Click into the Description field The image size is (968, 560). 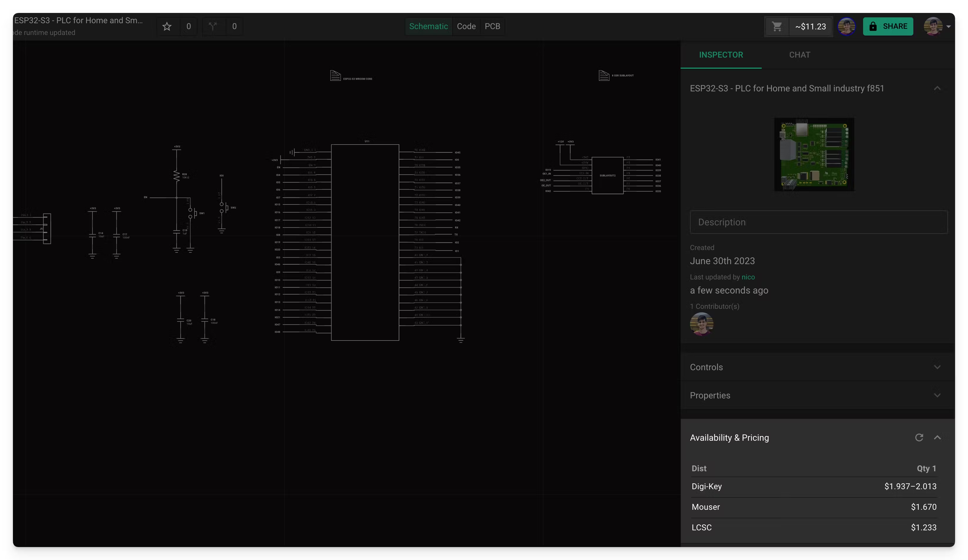pyautogui.click(x=818, y=222)
